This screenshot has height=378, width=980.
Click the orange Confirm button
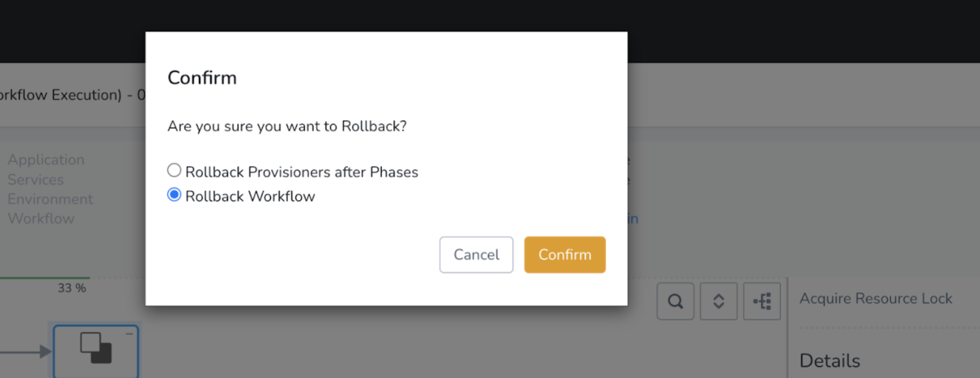coord(565,255)
